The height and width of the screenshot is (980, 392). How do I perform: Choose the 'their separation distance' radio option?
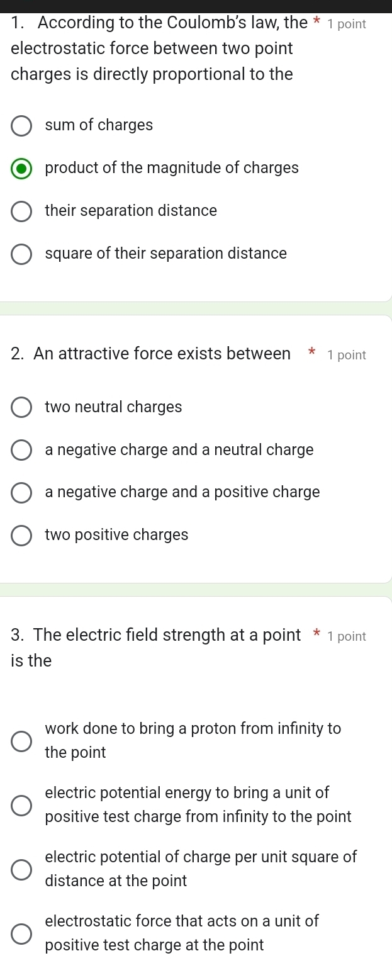tap(21, 211)
